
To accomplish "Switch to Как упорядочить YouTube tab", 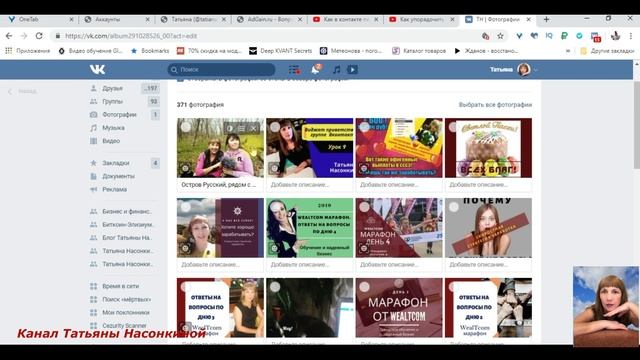I will coord(421,19).
